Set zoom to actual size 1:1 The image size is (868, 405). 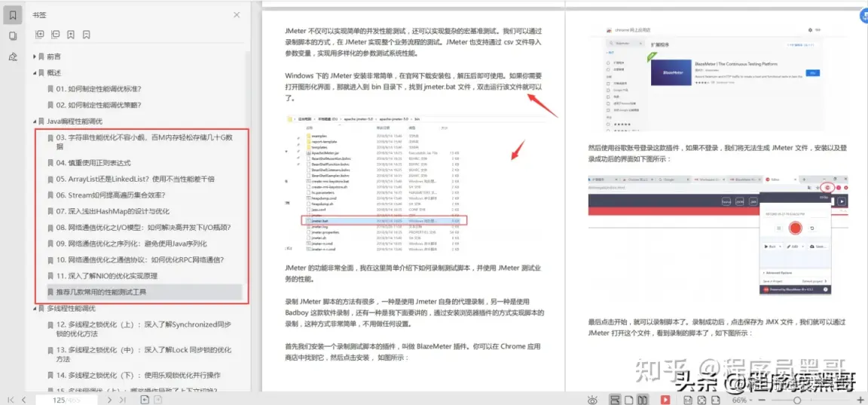click(x=687, y=400)
